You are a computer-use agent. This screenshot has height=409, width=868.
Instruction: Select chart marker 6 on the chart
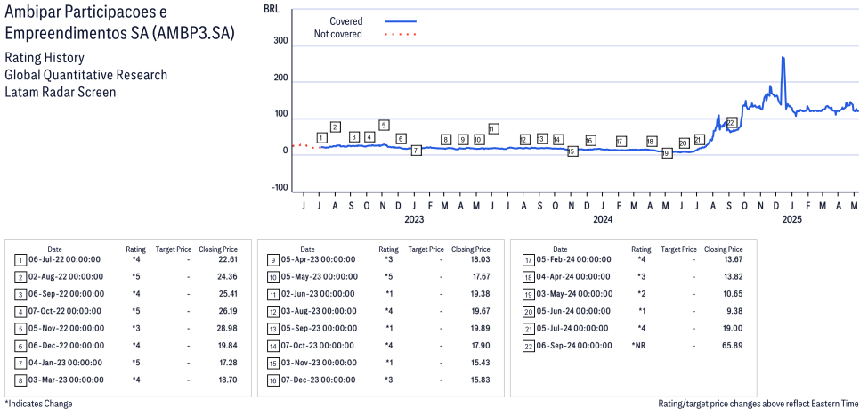[402, 138]
